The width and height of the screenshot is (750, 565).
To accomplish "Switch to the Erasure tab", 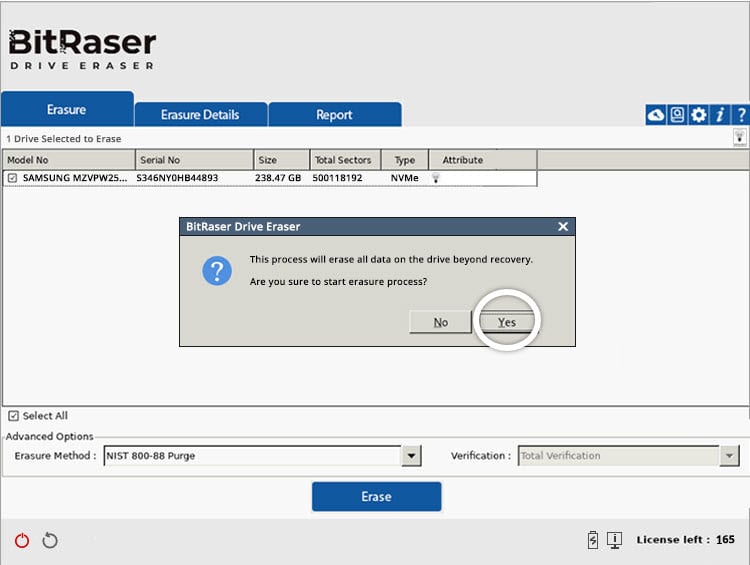I will 67,109.
